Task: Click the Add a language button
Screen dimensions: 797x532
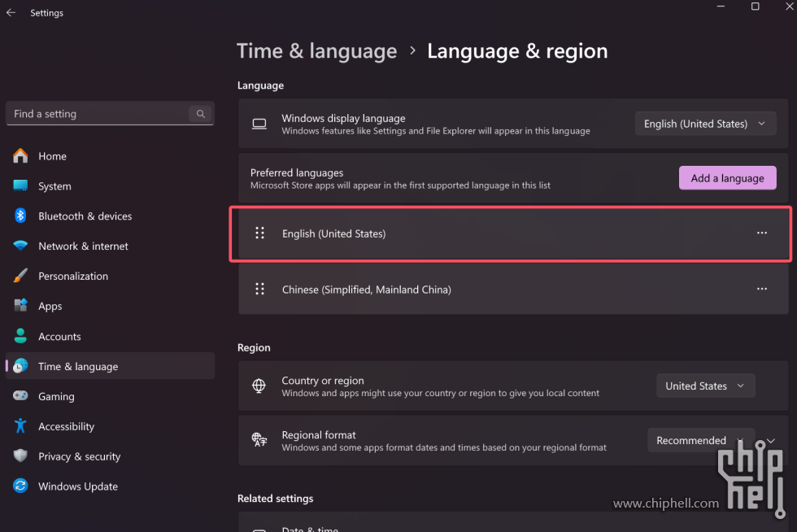Action: coord(727,178)
